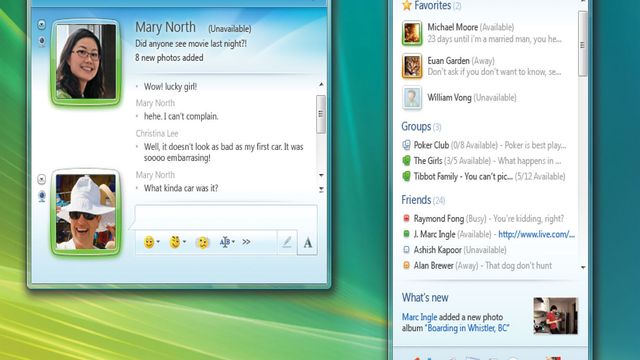Click your own display picture with white hat
The width and height of the screenshot is (640, 360).
(x=86, y=212)
